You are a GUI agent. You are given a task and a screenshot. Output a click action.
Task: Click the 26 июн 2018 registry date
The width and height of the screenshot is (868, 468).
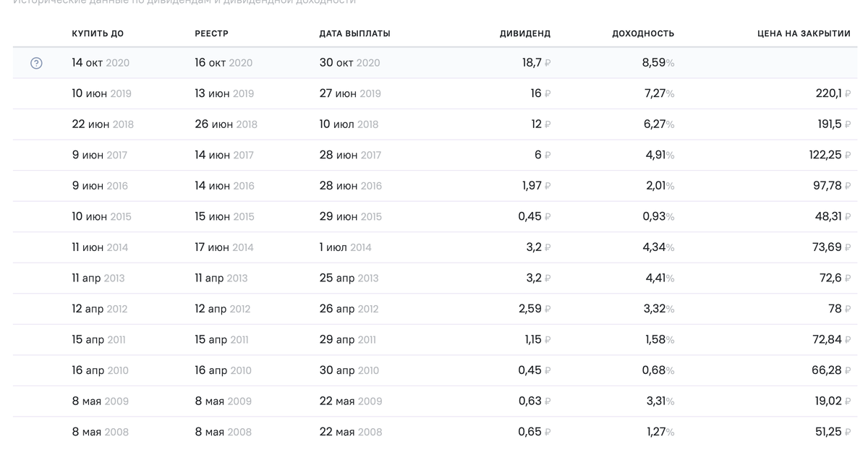[226, 124]
